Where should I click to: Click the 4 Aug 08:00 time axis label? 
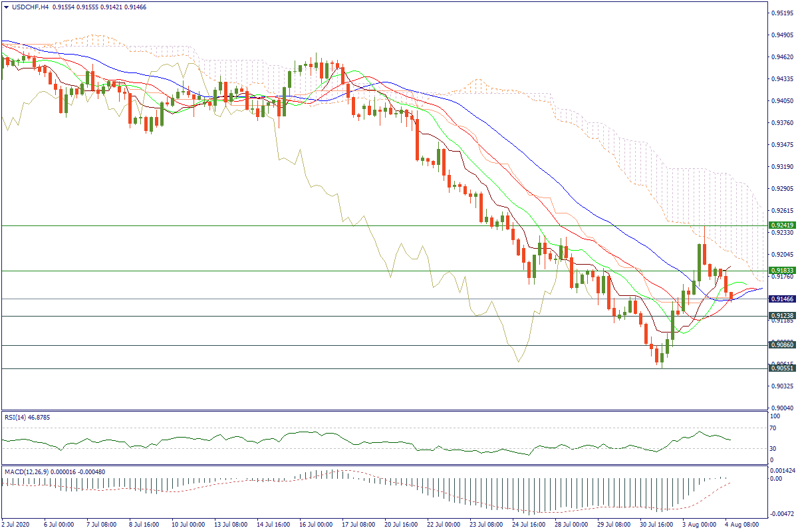click(x=741, y=525)
